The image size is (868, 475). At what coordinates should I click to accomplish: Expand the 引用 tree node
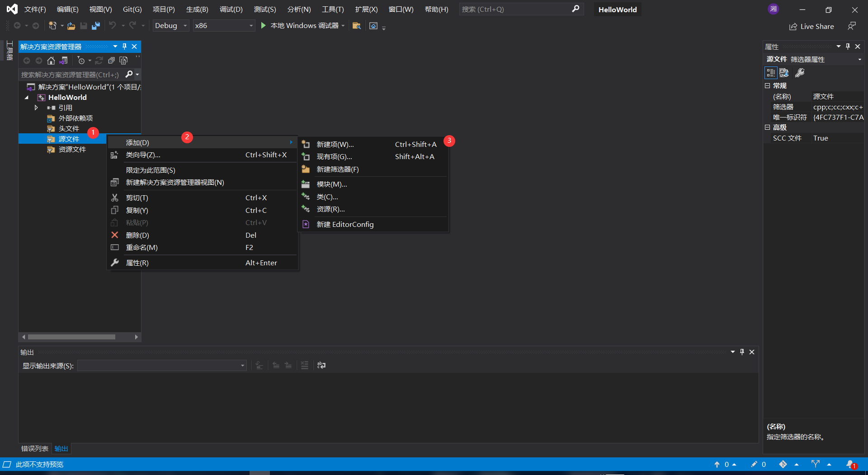click(36, 108)
